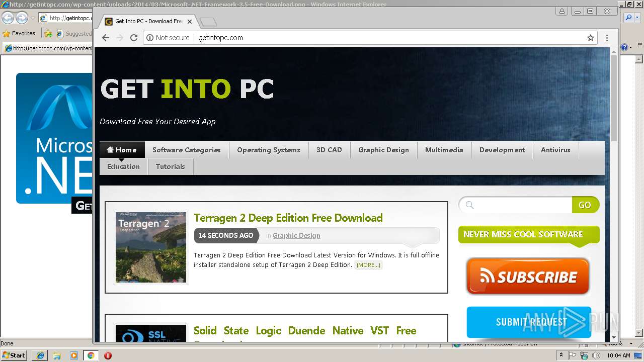Click the SUBMIT REQUEST button
The height and width of the screenshot is (362, 644).
point(529,322)
